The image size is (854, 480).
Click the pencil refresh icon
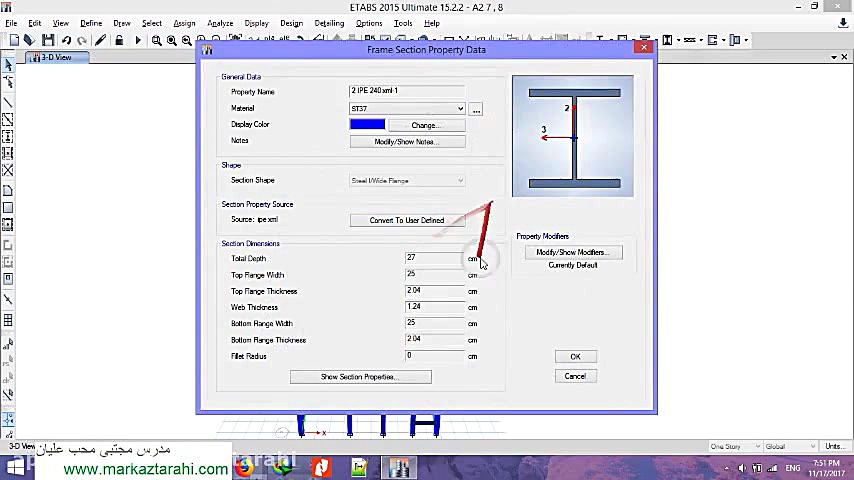tap(101, 40)
